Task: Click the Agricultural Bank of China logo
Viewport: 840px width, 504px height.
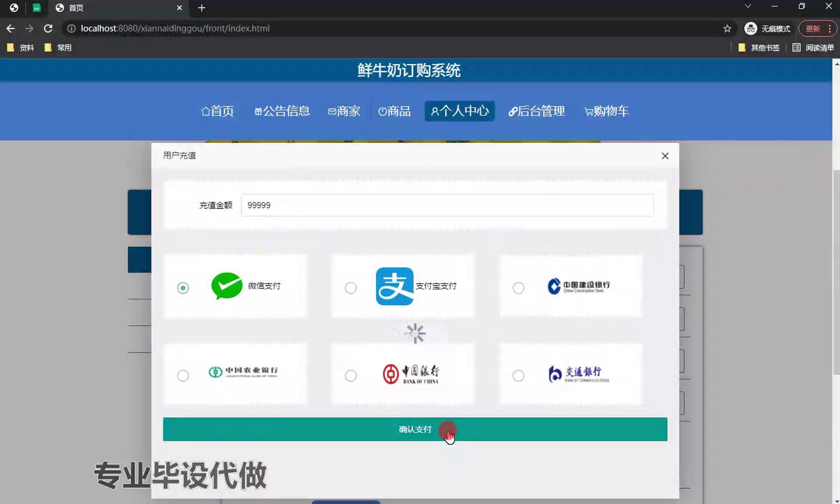Action: tap(243, 372)
